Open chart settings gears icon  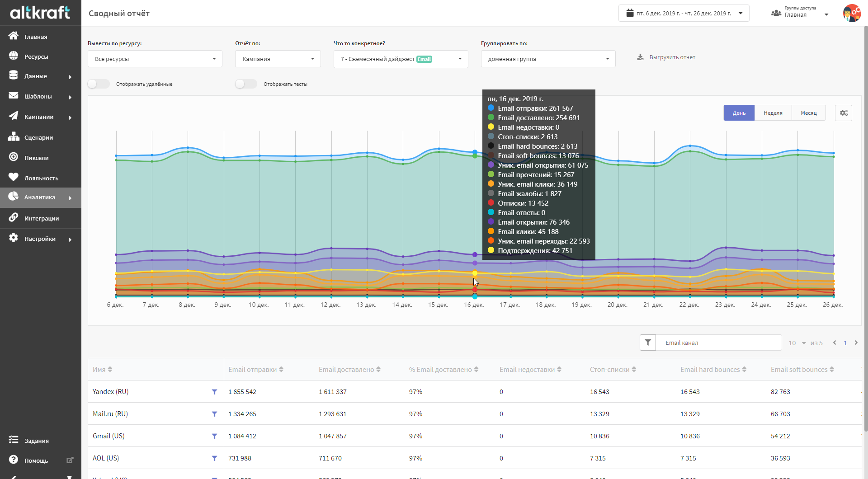[844, 113]
